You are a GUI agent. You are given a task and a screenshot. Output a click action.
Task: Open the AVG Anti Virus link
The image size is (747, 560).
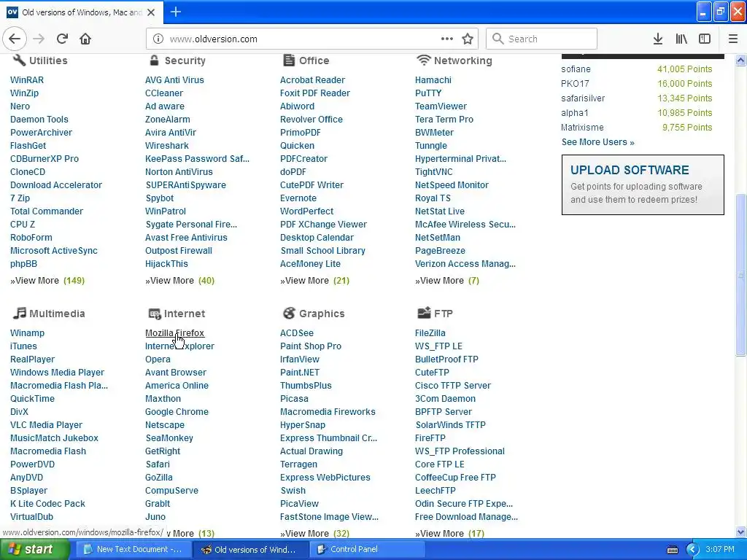coord(174,80)
